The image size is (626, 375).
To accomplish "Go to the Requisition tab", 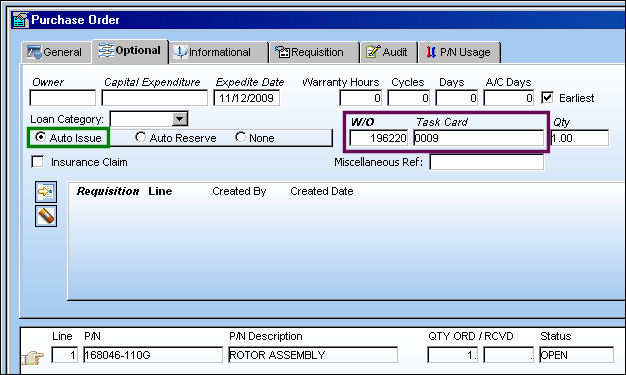I will click(x=314, y=52).
